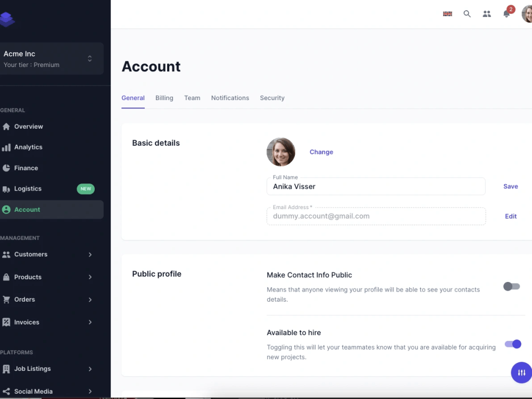Click the Products bag icon
Viewport: 532px width, 399px height.
coord(6,277)
